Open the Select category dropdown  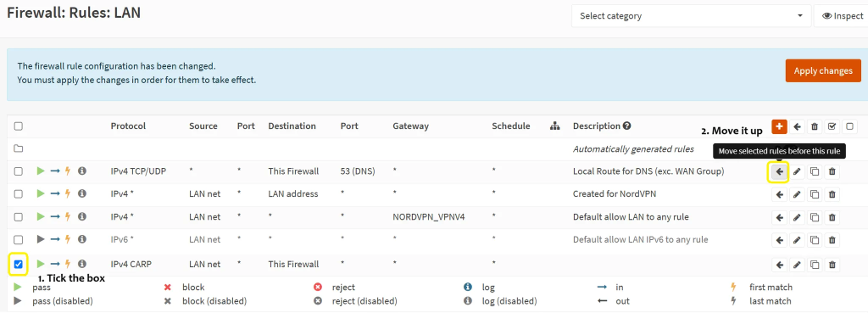click(691, 16)
